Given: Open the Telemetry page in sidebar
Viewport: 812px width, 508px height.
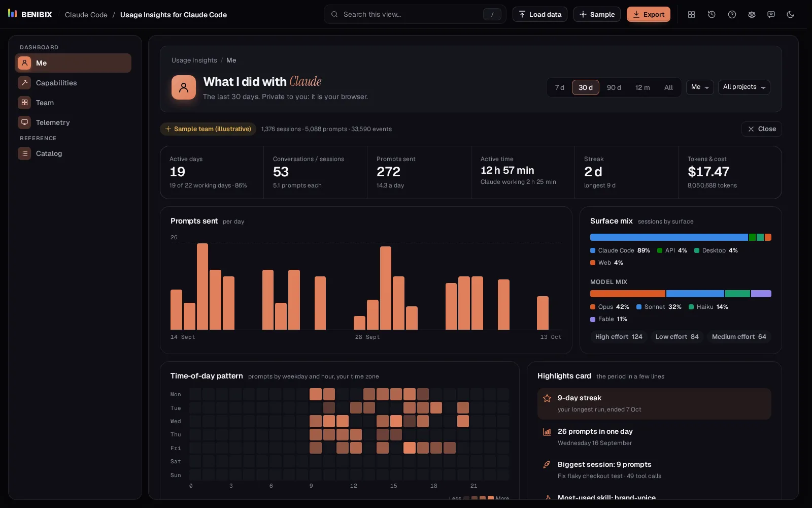Looking at the screenshot, I should click(73, 122).
